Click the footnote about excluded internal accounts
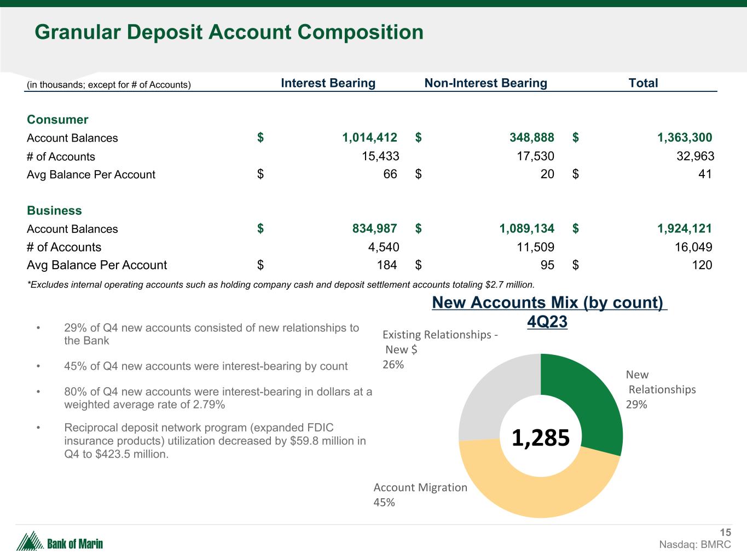Viewport: 747px width, 560px height. pos(280,284)
